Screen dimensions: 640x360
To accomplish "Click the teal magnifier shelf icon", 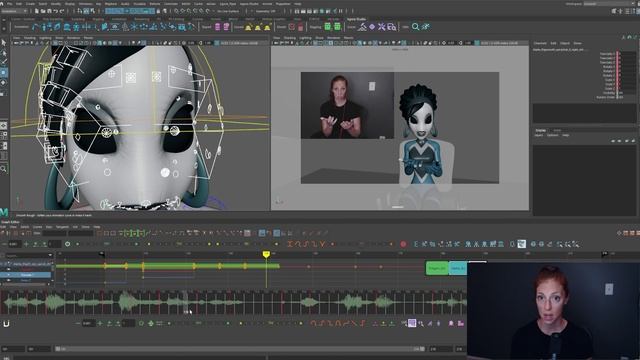I will pyautogui.click(x=416, y=27).
